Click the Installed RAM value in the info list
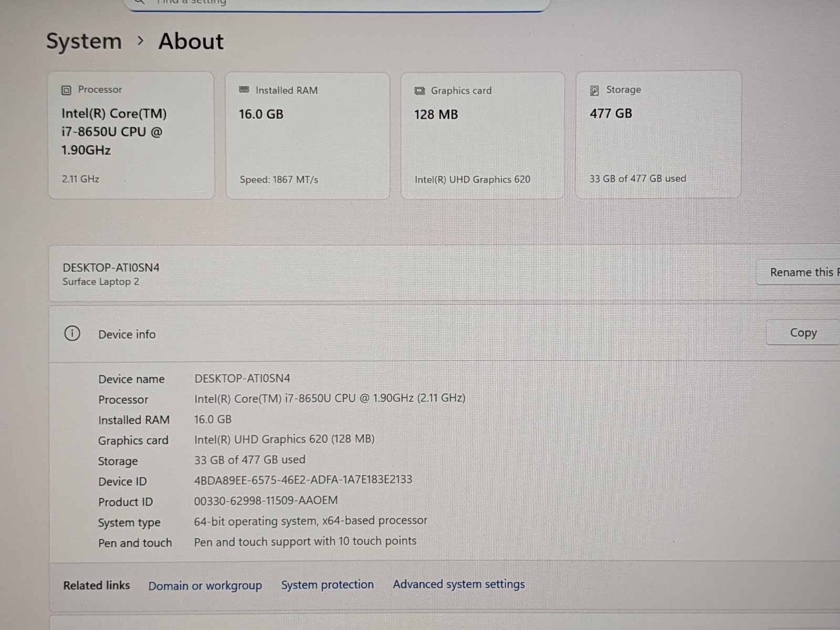840x630 pixels. coord(213,419)
